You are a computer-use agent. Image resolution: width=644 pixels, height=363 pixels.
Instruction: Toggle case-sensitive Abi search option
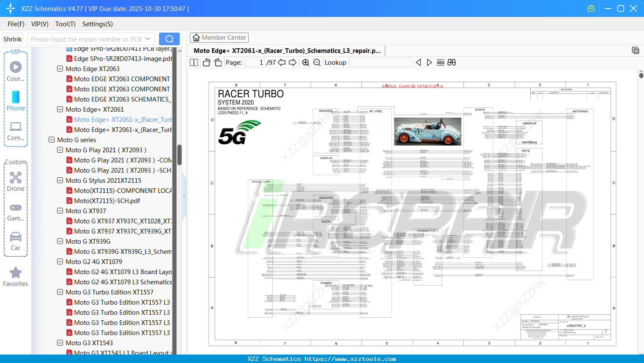tap(440, 62)
